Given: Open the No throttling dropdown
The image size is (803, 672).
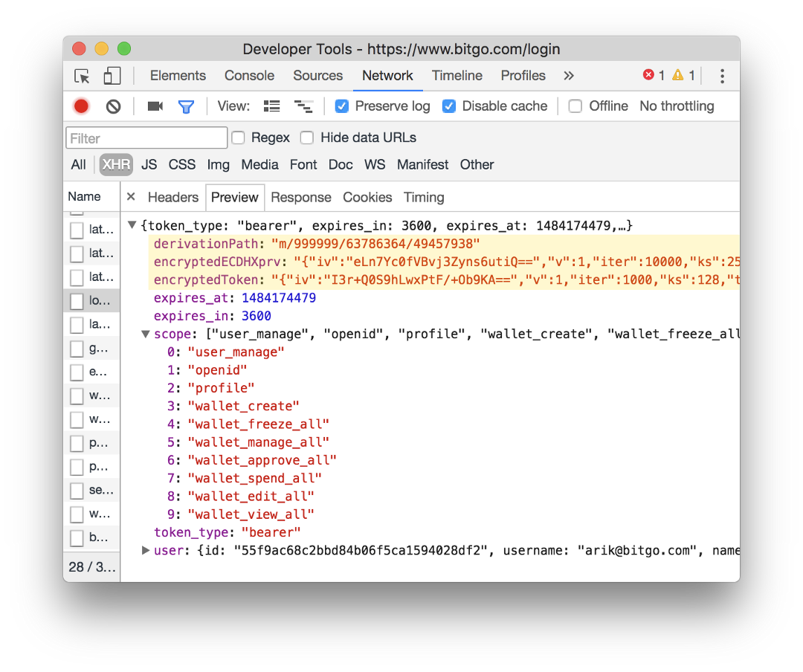Looking at the screenshot, I should coord(677,106).
